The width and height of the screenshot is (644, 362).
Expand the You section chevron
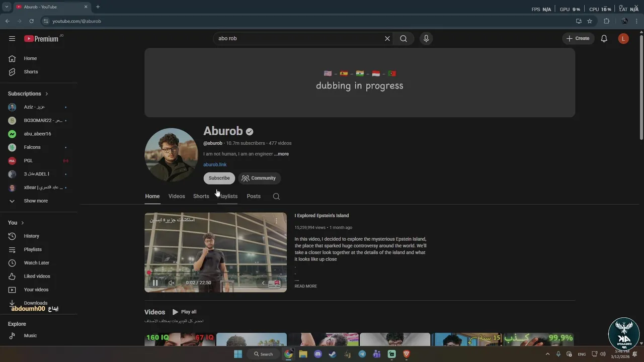coord(23,223)
